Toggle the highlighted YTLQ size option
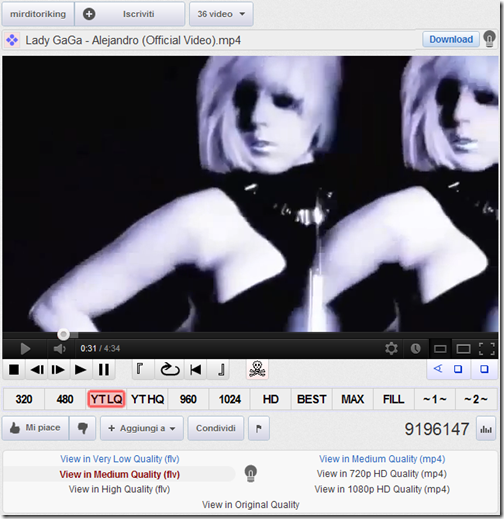 click(106, 399)
